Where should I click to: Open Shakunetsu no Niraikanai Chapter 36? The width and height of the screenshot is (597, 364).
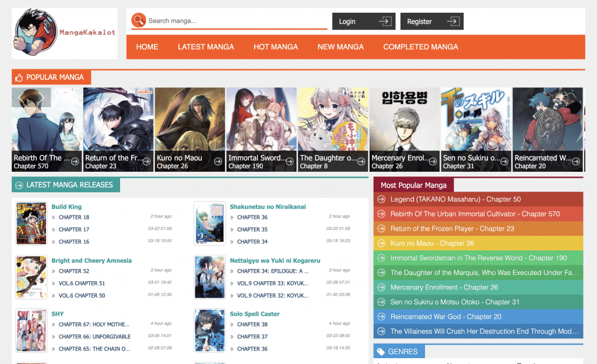[252, 217]
